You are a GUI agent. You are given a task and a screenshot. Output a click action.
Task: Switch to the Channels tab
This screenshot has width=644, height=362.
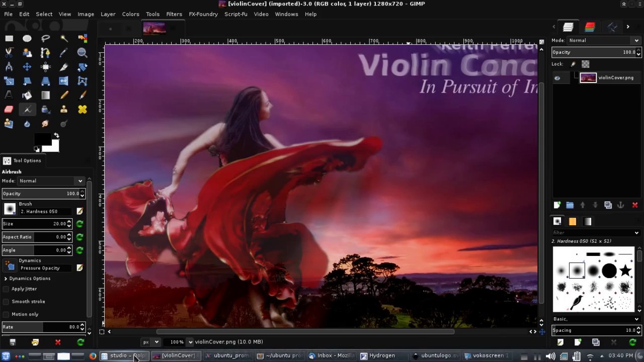point(590,27)
